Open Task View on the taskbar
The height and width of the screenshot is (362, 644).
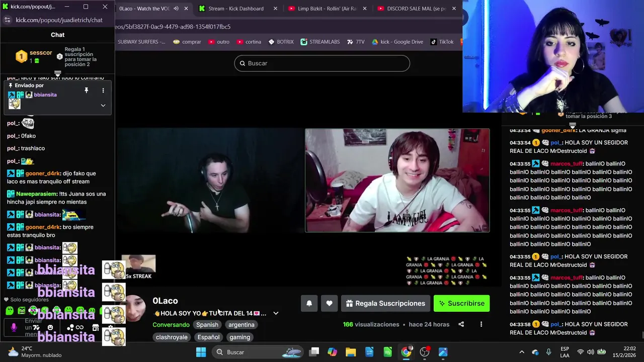coord(314,352)
